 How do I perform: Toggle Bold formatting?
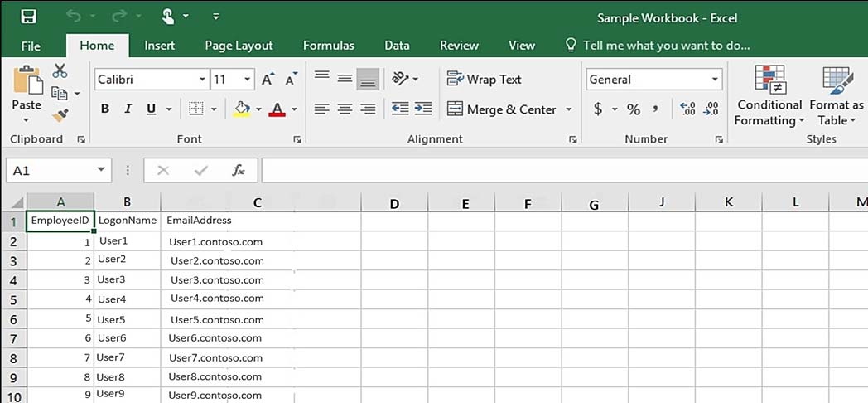coord(105,109)
